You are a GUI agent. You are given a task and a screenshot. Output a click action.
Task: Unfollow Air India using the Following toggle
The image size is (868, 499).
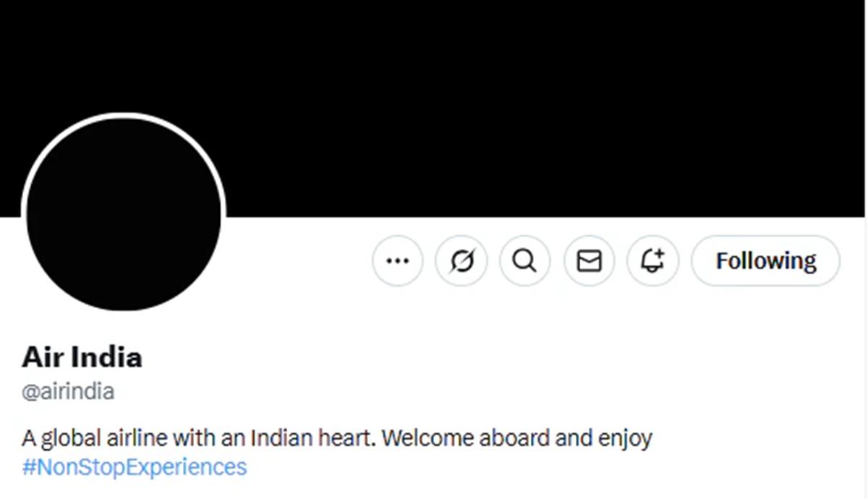click(x=766, y=260)
